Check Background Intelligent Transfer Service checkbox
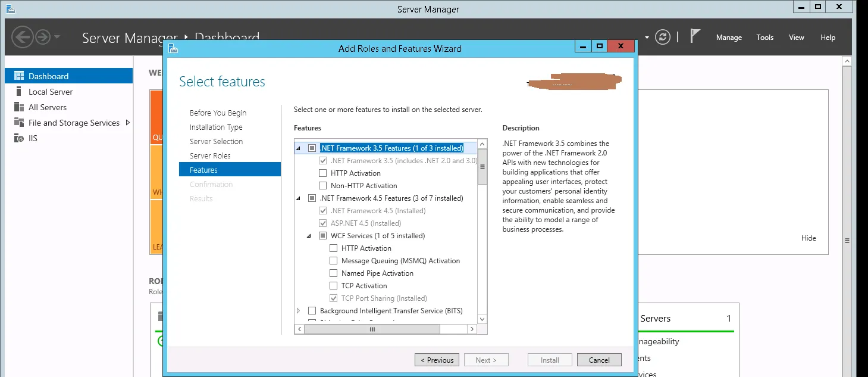This screenshot has width=868, height=377. 312,311
